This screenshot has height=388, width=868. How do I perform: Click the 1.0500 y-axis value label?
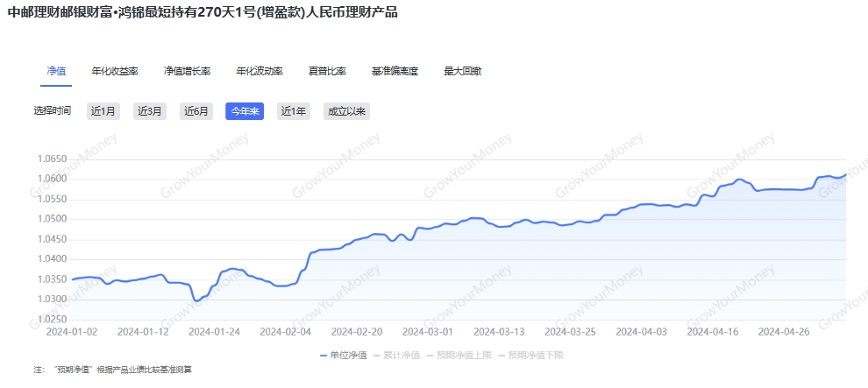click(x=53, y=219)
